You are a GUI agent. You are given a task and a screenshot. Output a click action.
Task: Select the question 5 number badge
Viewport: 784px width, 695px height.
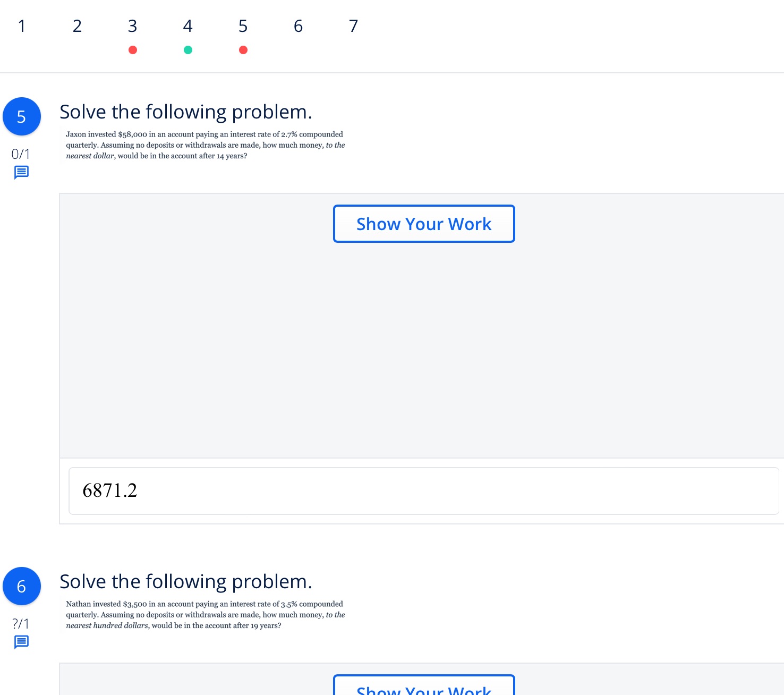22,116
